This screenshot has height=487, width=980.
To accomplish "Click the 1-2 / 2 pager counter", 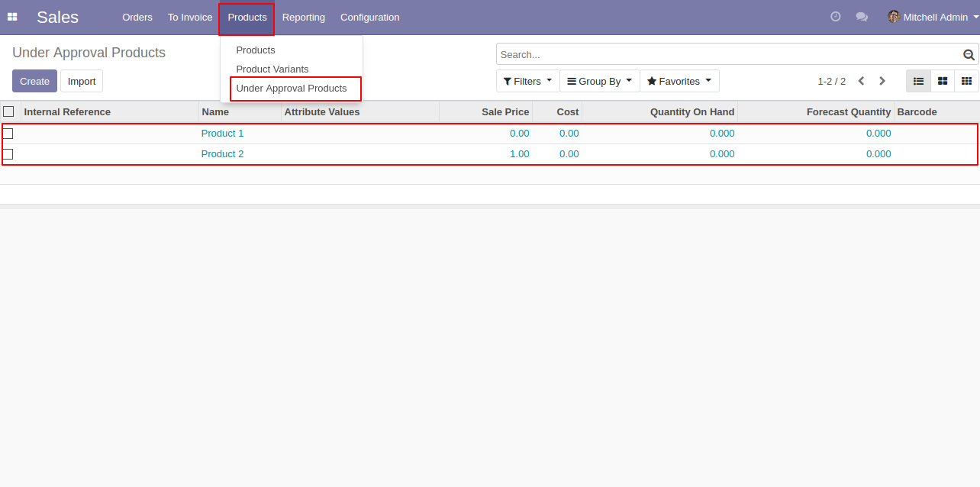I will point(832,81).
